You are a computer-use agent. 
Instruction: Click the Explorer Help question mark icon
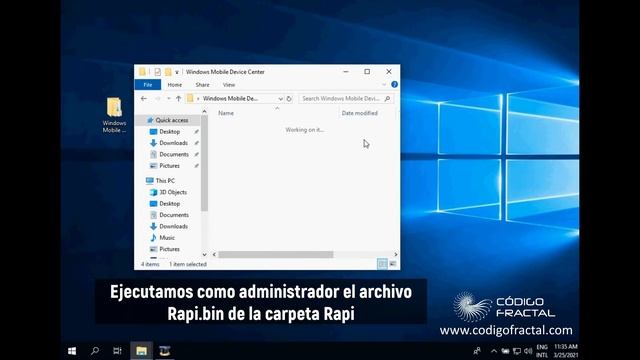[x=394, y=84]
